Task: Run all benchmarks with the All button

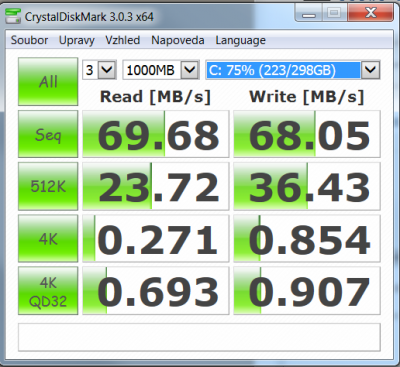Action: coord(48,81)
